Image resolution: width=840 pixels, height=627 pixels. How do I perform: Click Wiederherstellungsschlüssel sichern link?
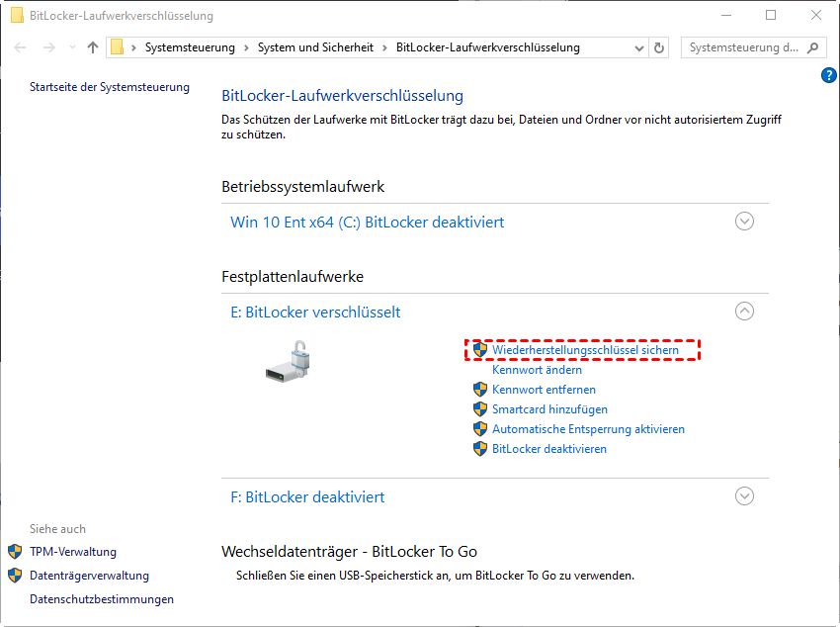(x=585, y=350)
